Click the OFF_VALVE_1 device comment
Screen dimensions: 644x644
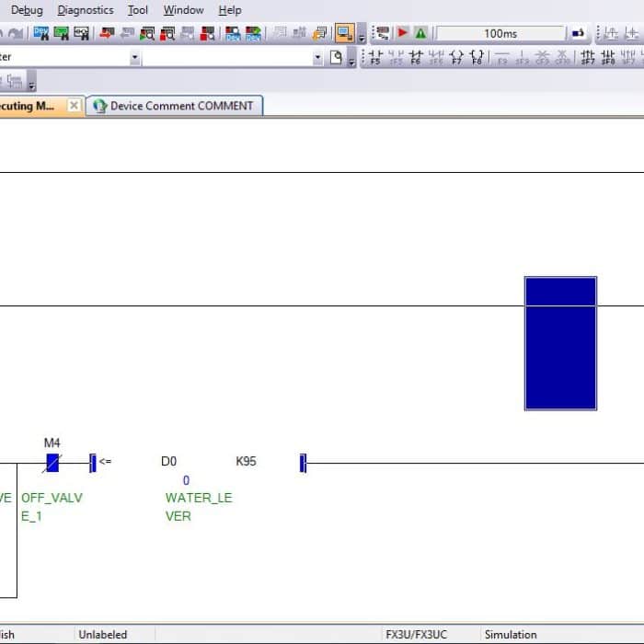coord(52,507)
